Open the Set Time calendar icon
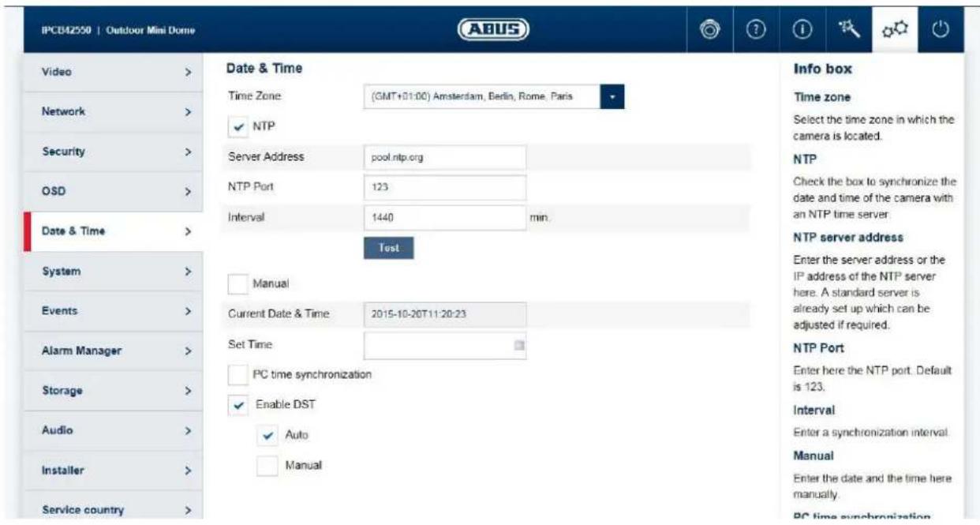Screen dimensions: 980x525 tap(518, 345)
